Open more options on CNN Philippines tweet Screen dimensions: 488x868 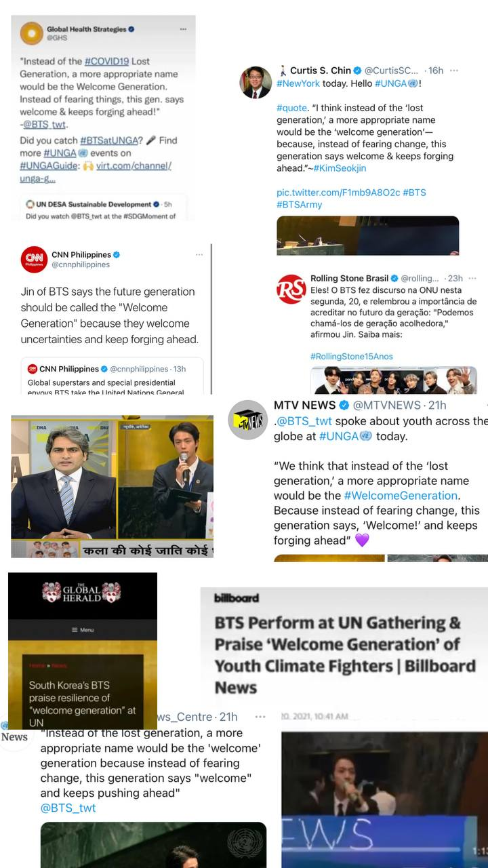[x=199, y=255]
